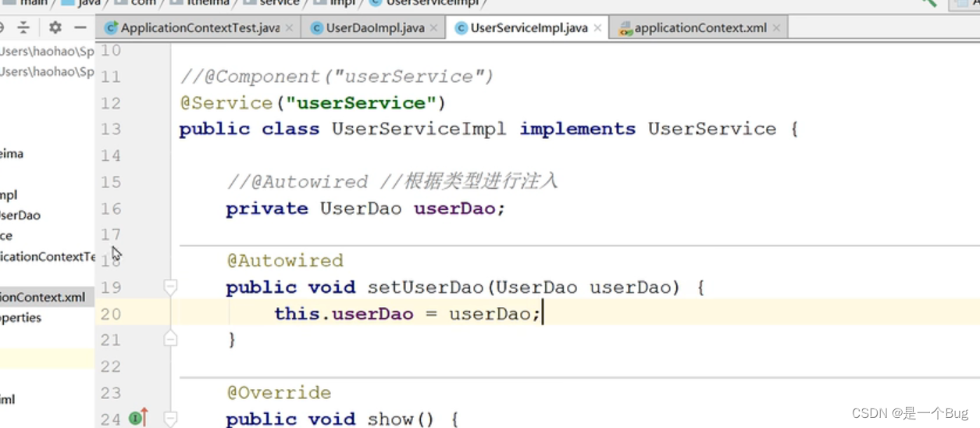Close the ApplicationContextTest.java tab

[289, 28]
